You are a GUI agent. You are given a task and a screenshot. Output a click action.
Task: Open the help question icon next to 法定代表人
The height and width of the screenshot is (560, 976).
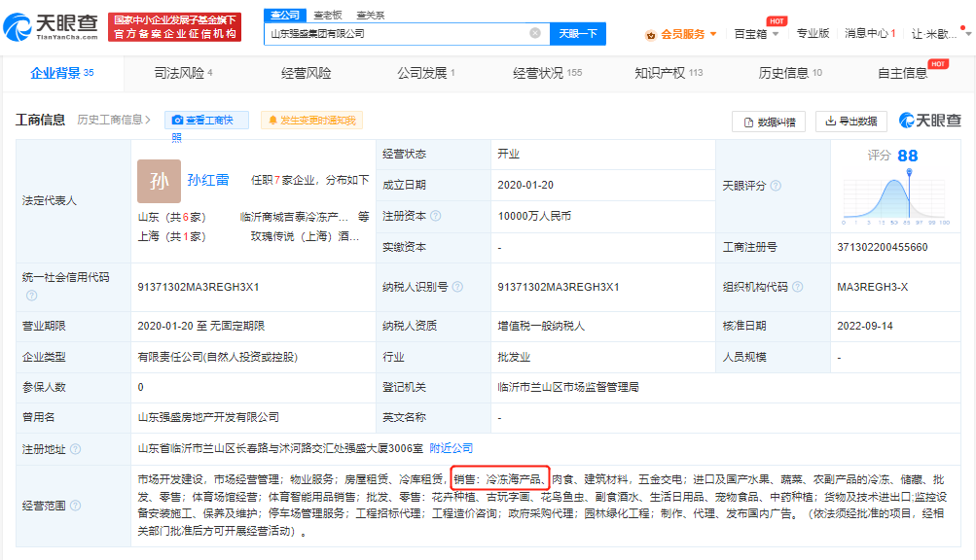pos(83,198)
